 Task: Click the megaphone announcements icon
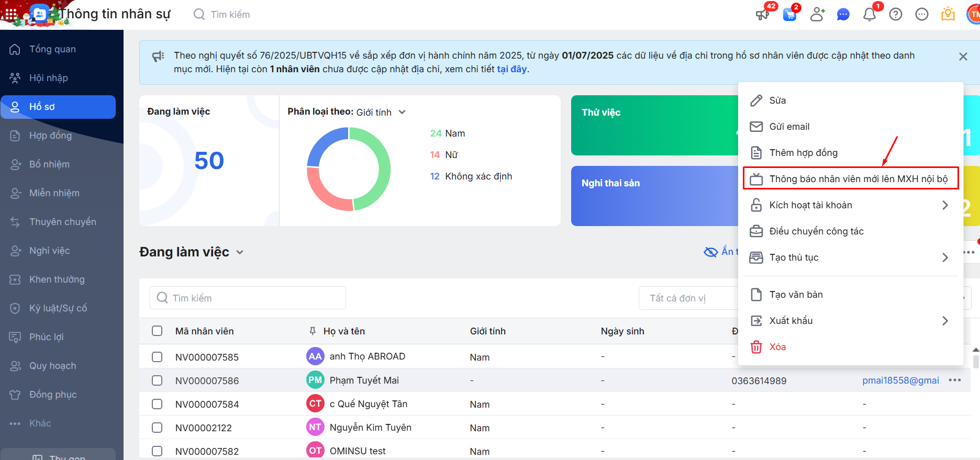pyautogui.click(x=762, y=15)
